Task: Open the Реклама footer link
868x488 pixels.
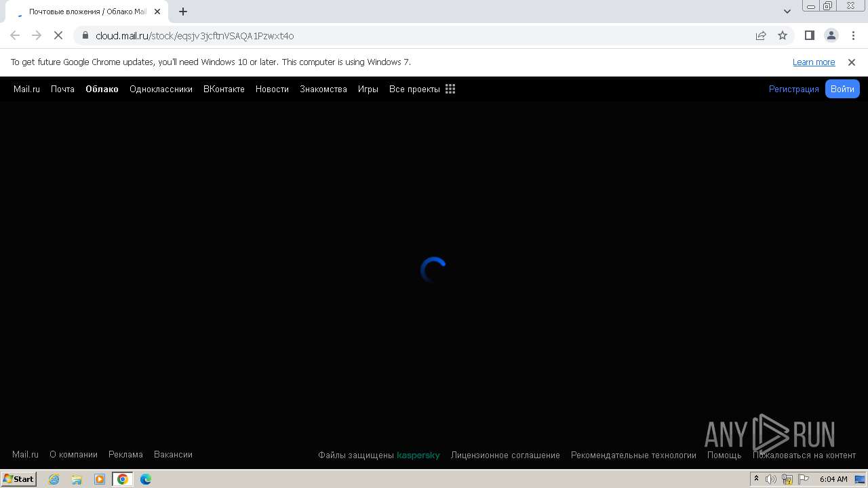Action: tap(125, 454)
